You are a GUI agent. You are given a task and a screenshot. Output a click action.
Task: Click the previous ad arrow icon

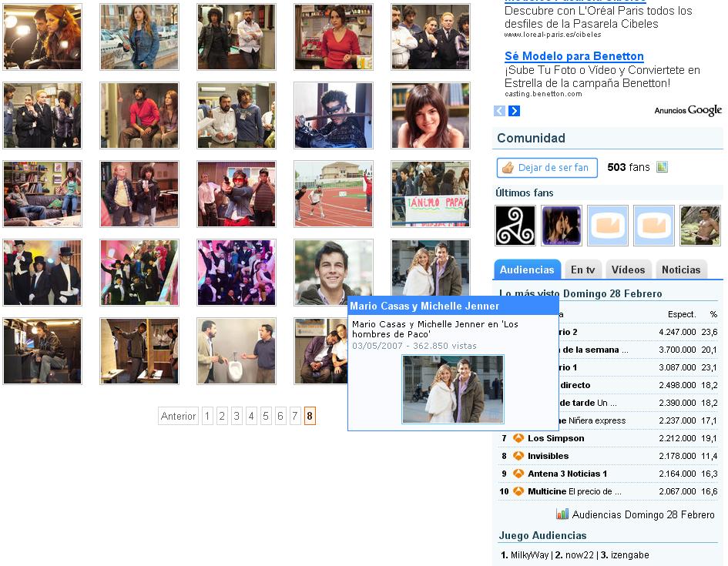pyautogui.click(x=499, y=111)
